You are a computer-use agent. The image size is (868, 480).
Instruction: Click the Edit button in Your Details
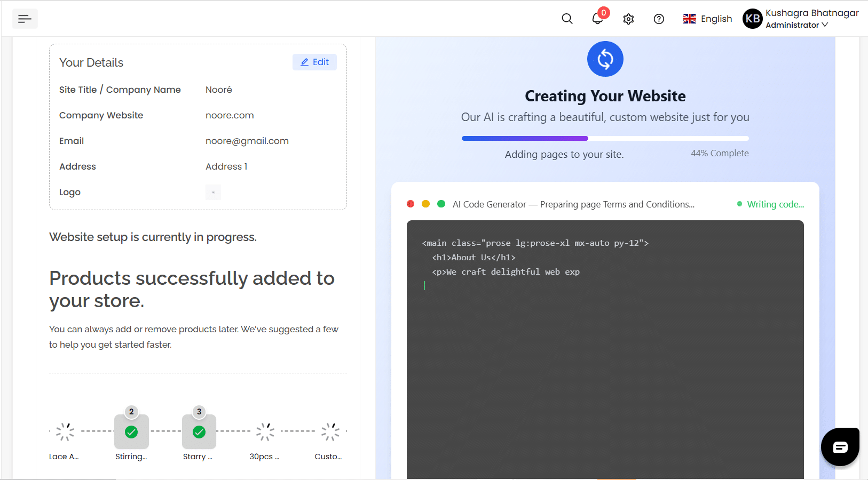pyautogui.click(x=314, y=62)
